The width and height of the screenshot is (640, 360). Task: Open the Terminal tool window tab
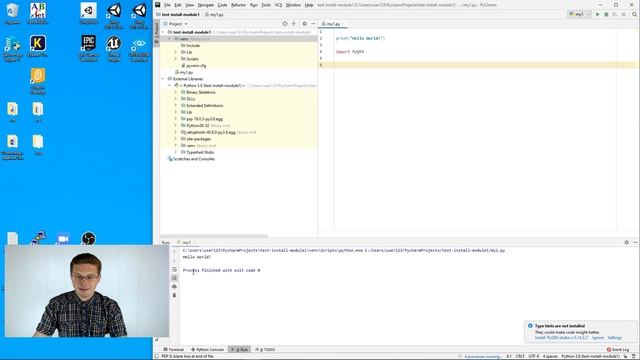[174, 349]
